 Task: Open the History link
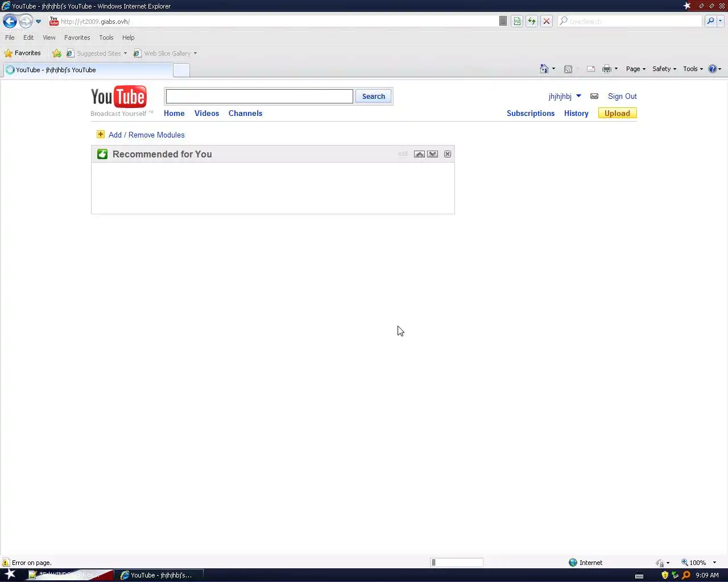(576, 113)
